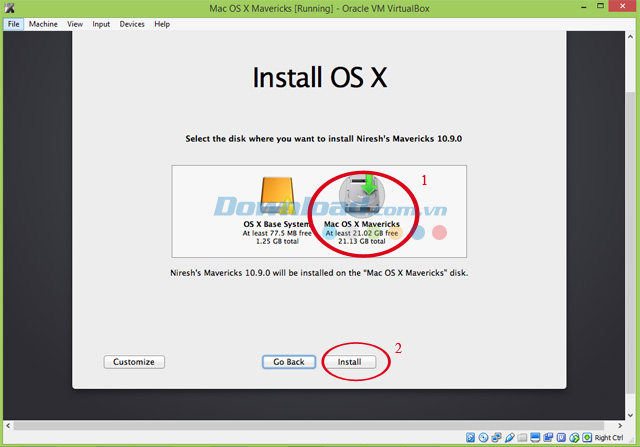This screenshot has height=447, width=640.
Task: Maximize the VirtualBox window
Action: 600,7
